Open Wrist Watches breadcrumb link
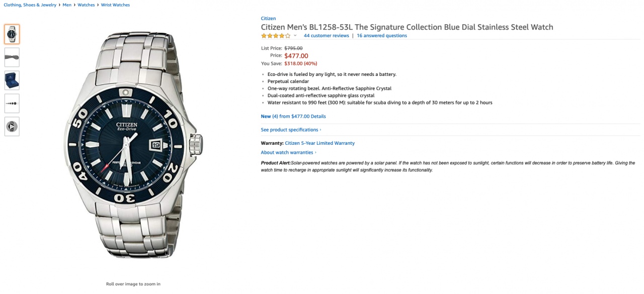This screenshot has width=644, height=294. tap(115, 5)
